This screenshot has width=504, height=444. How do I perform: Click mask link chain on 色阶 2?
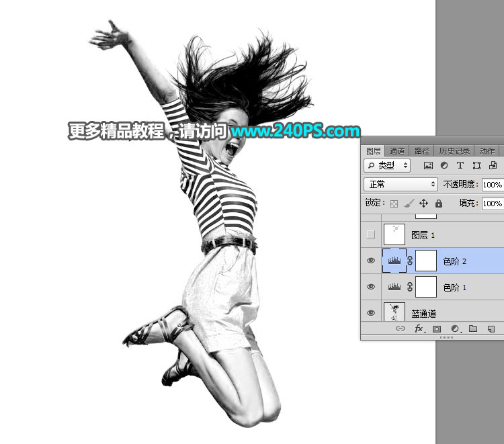pyautogui.click(x=410, y=261)
